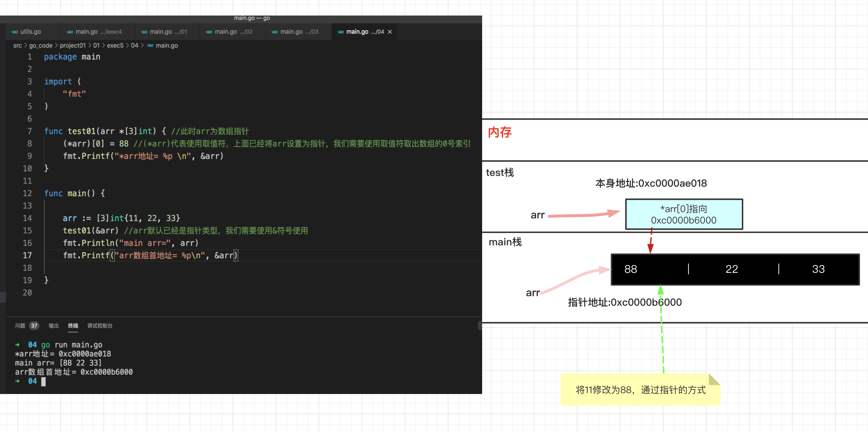Open the 调试控制台 debug console tab
This screenshot has height=432, width=868.
pos(100,325)
